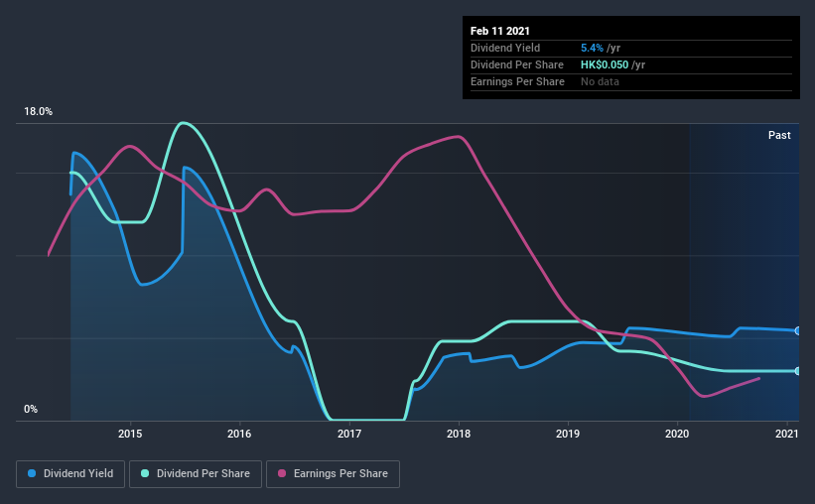815x504 pixels.
Task: Click the 2021 x-axis label
Action: pos(787,434)
